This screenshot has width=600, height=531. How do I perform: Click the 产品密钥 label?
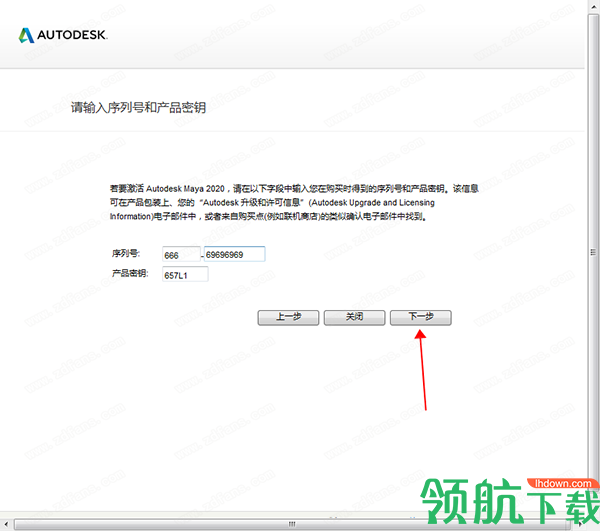130,273
